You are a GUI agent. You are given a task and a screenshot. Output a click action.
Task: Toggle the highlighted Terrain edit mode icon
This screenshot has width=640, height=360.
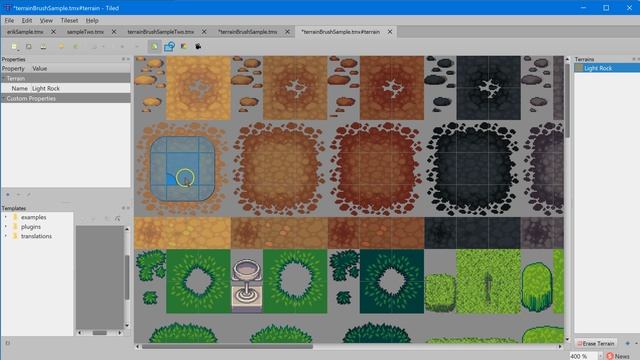pyautogui.click(x=154, y=47)
